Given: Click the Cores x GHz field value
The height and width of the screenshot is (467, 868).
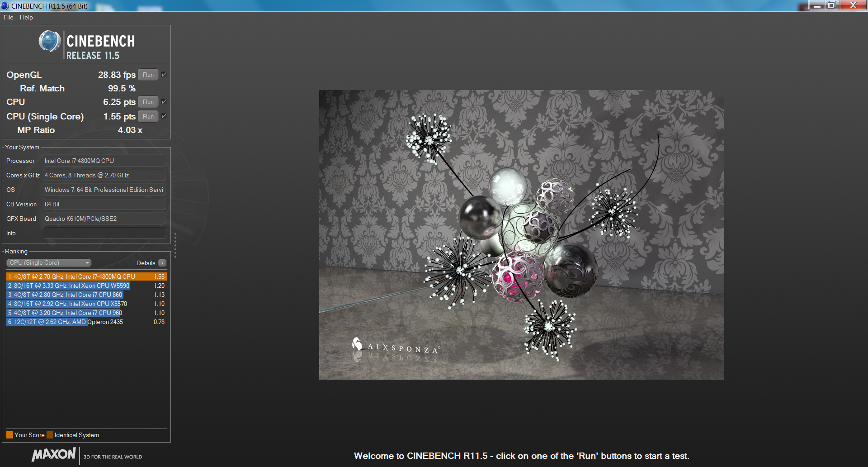Looking at the screenshot, I should [104, 175].
